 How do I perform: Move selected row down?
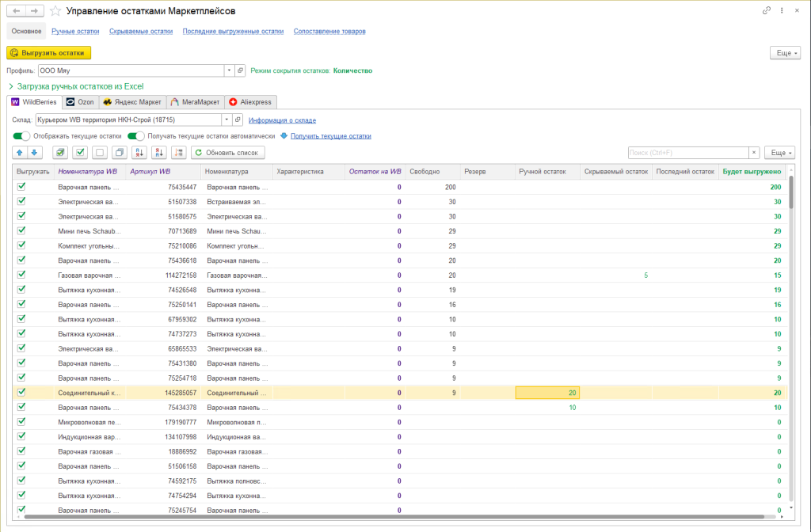[x=34, y=153]
